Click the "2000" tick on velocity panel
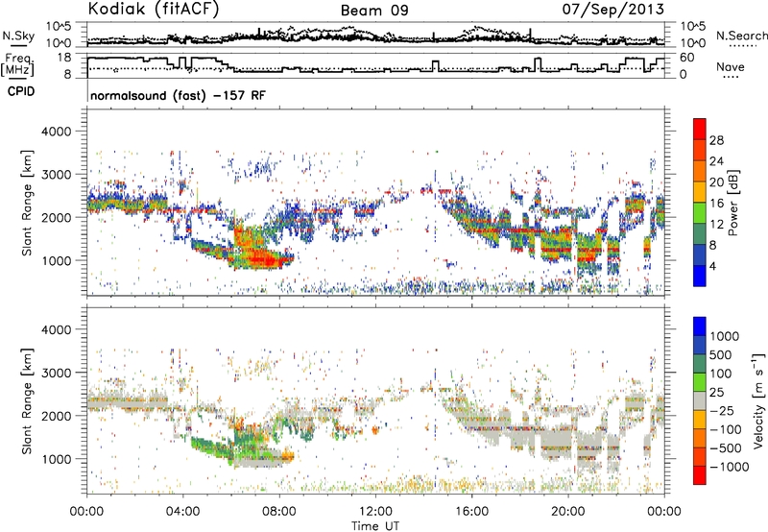This screenshot has width=768, height=532. click(x=57, y=416)
